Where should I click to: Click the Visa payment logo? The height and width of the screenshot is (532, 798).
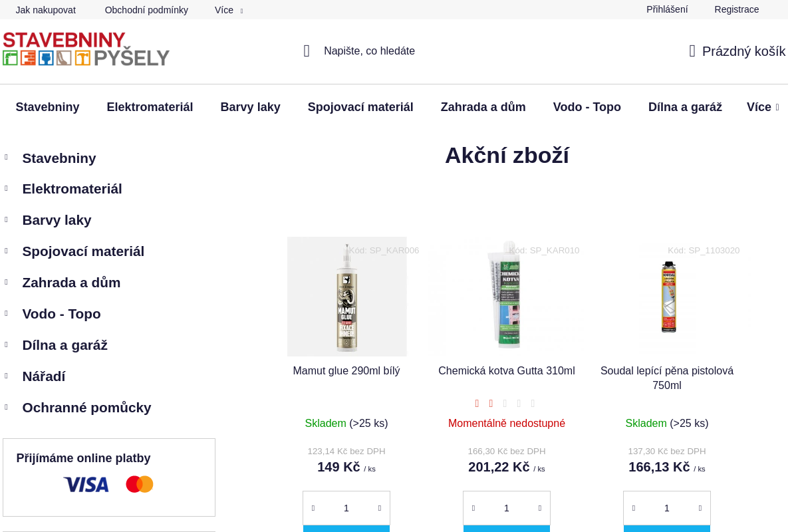point(86,485)
